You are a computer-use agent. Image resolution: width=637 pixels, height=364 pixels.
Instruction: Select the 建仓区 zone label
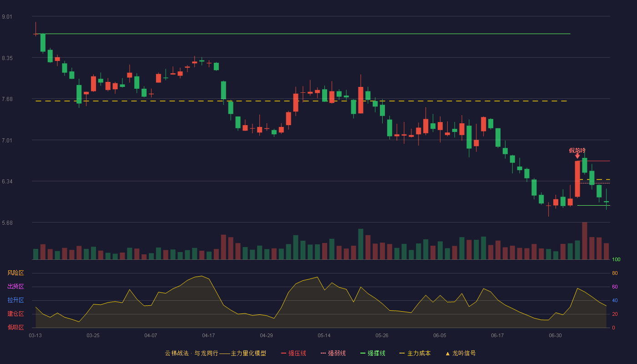tap(15, 314)
